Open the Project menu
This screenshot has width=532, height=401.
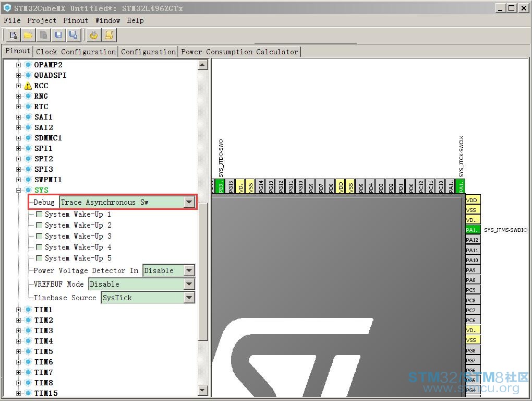[42, 20]
